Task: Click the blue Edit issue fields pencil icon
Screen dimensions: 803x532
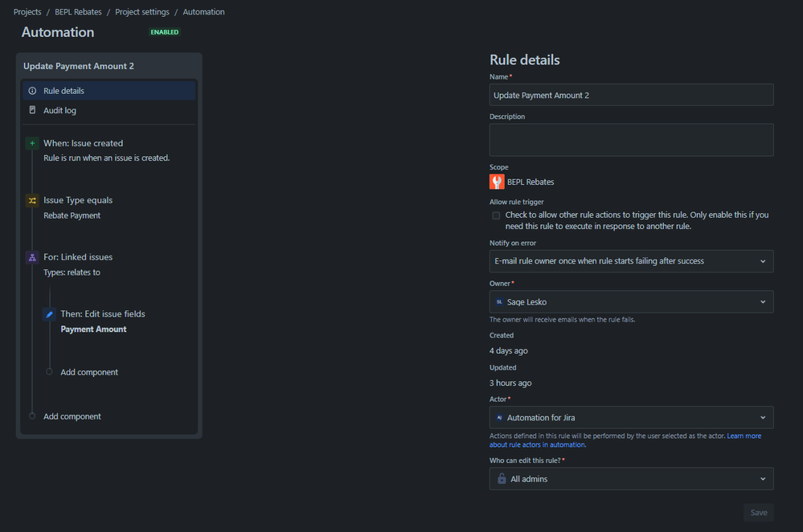Action: (49, 314)
